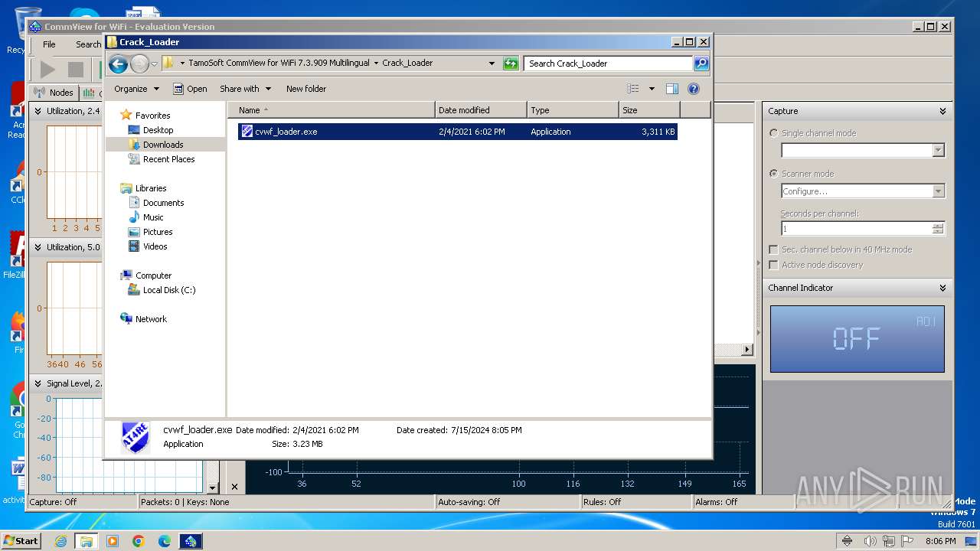Open Explorer help icon
Image resolution: width=980 pixels, height=551 pixels.
click(694, 89)
